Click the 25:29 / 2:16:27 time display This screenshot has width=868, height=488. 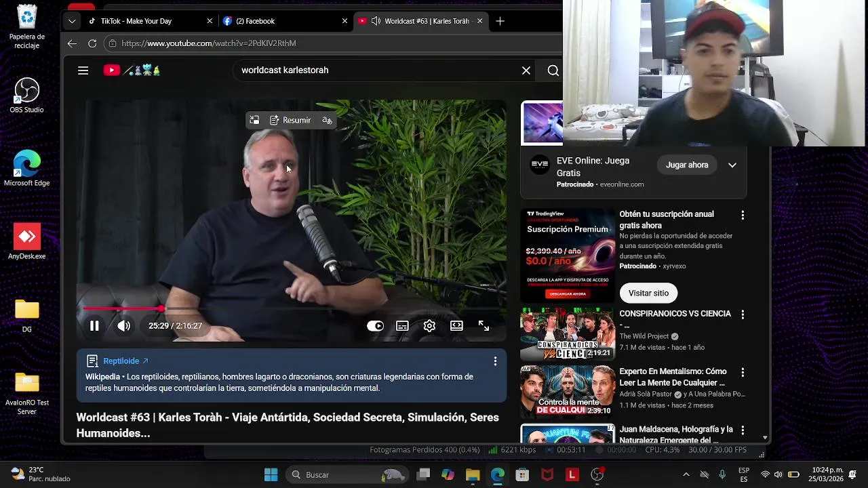[175, 326]
